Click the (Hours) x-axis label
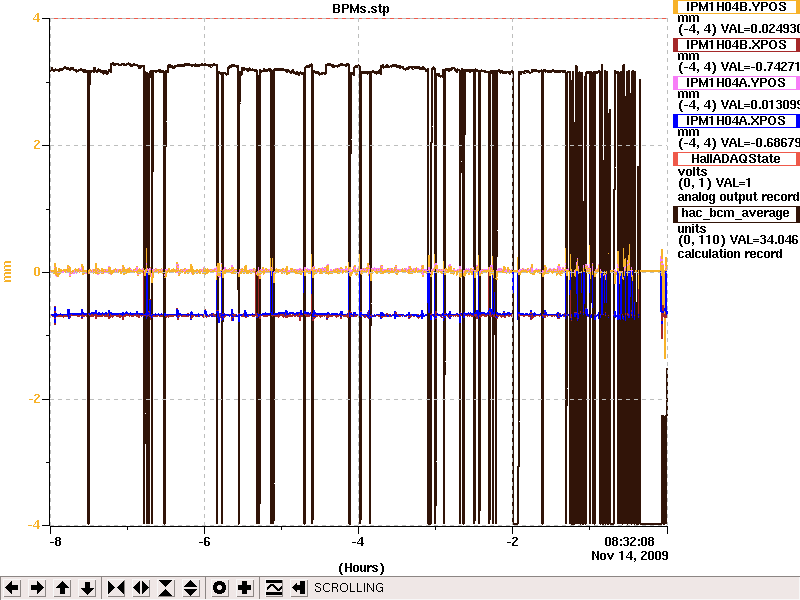 click(361, 568)
